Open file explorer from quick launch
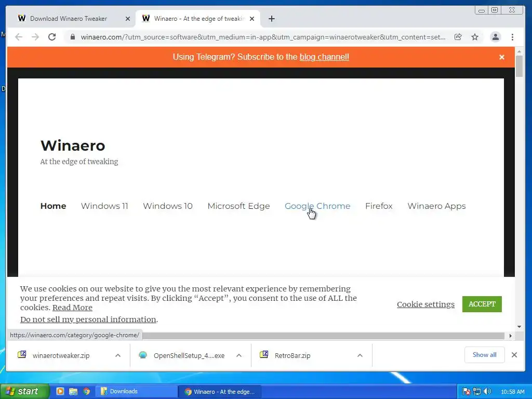 tap(73, 391)
